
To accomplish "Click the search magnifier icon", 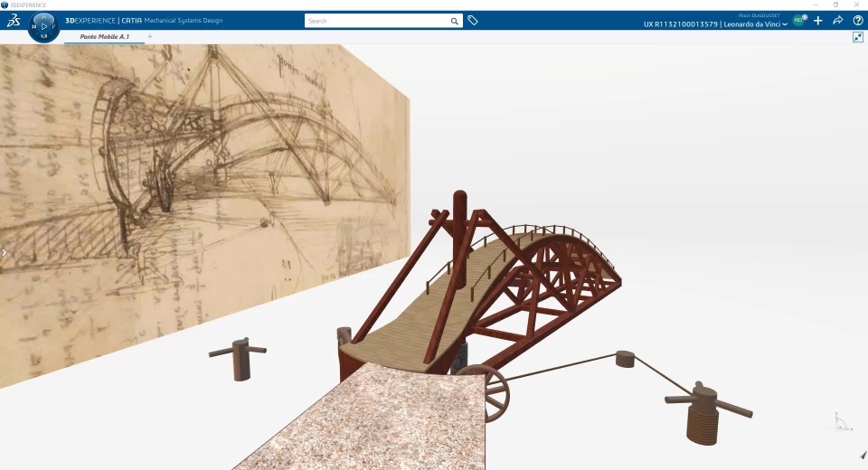I will (x=455, y=21).
